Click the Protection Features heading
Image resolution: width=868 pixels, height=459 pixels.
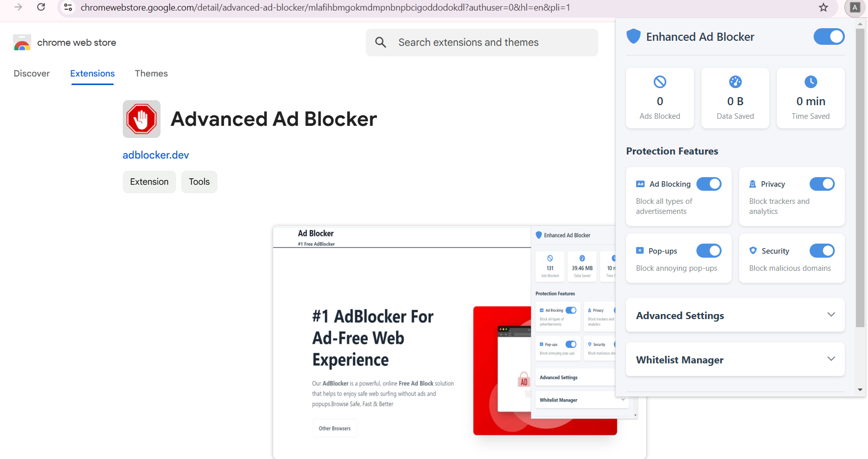[672, 151]
